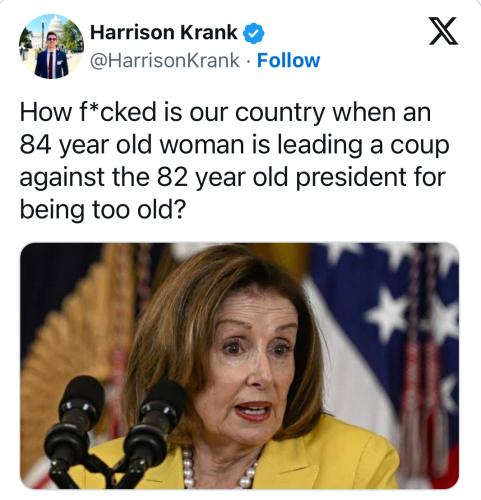This screenshot has height=500, width=481.
Task: Follow the @HarrisonKrank account
Action: click(x=288, y=60)
